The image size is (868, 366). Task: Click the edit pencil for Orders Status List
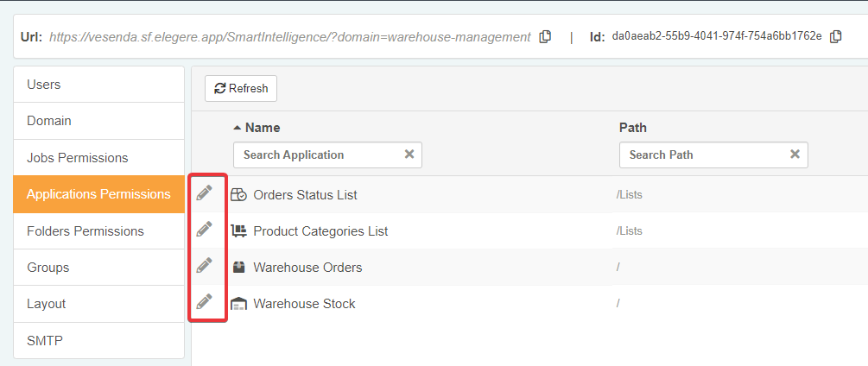(x=204, y=193)
